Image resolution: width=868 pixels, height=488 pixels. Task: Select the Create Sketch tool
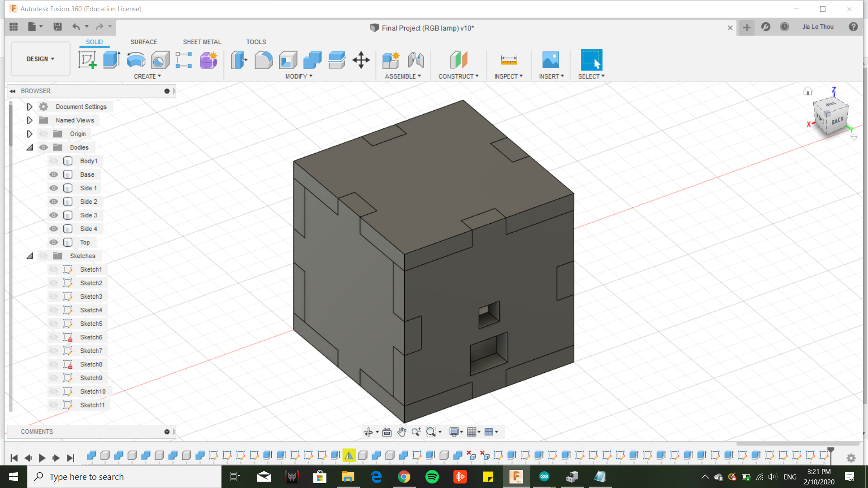click(87, 60)
